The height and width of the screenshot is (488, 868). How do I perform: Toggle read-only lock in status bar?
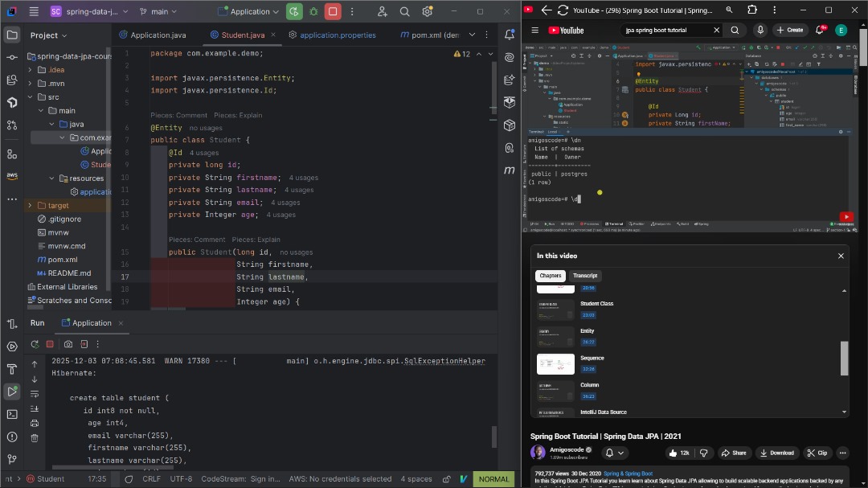446,479
